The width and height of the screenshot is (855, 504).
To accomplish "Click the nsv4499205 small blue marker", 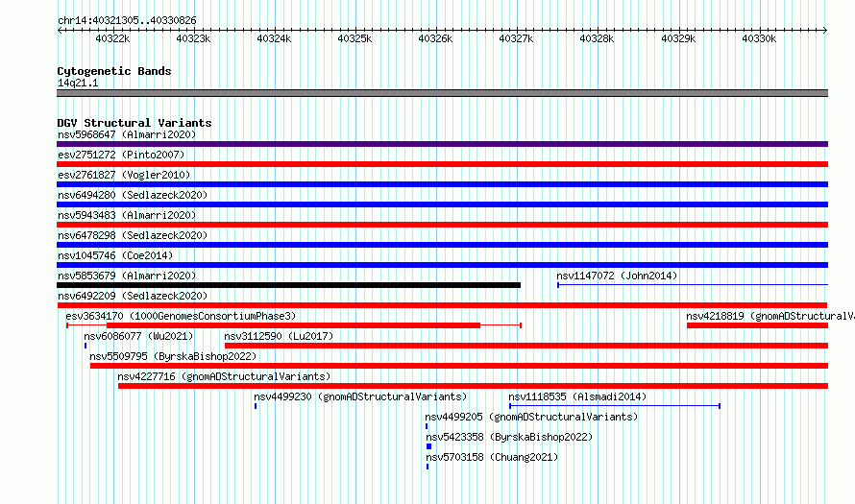I will pos(427,426).
